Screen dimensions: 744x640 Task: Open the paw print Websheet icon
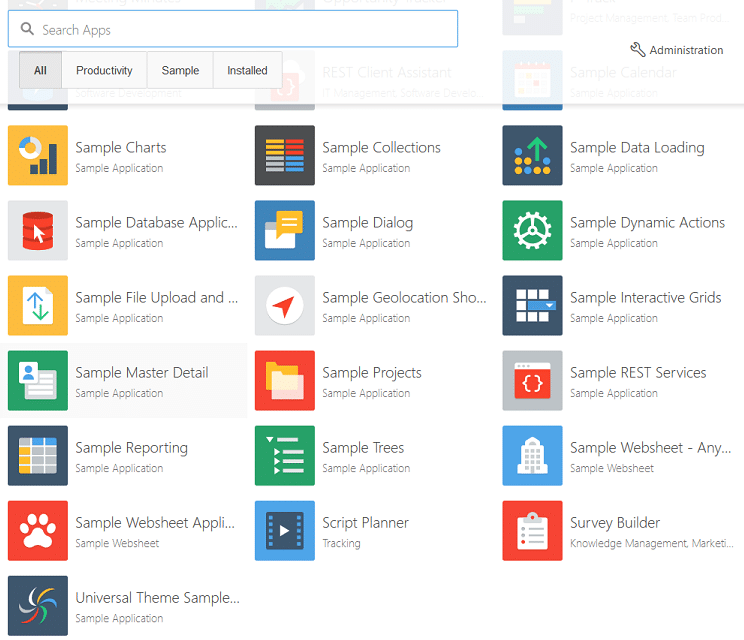38,530
